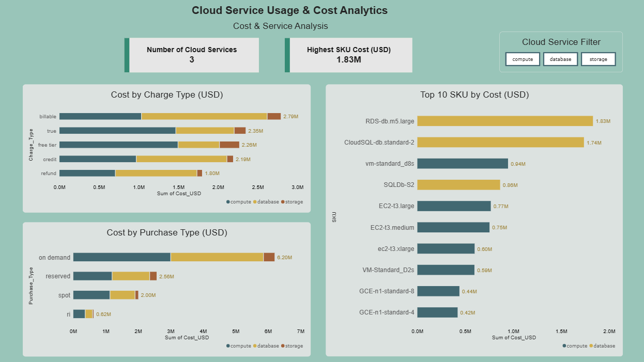Click database segment of on demand bar
Screen dimensions: 644x362
click(217, 257)
